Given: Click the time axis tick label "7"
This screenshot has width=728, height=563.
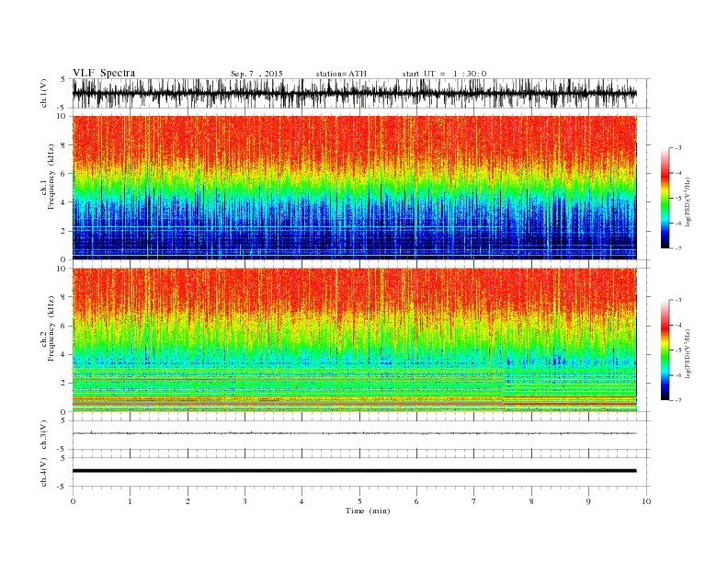Looking at the screenshot, I should click(474, 501).
